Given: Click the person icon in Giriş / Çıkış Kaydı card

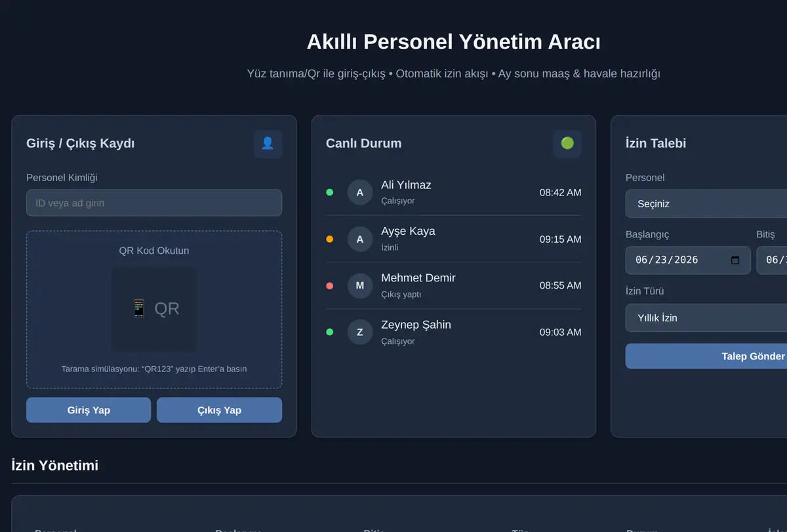Looking at the screenshot, I should (x=268, y=144).
